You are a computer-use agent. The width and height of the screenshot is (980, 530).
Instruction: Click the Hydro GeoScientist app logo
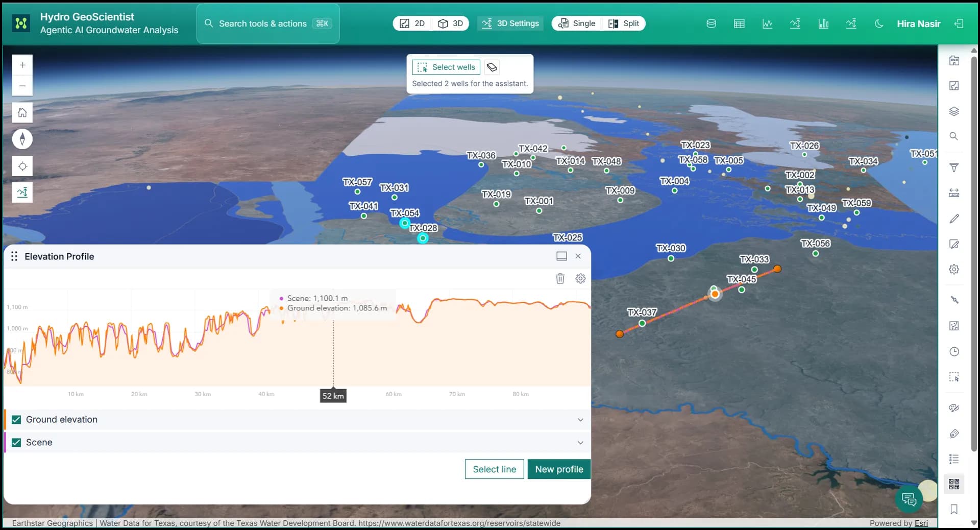pos(21,23)
